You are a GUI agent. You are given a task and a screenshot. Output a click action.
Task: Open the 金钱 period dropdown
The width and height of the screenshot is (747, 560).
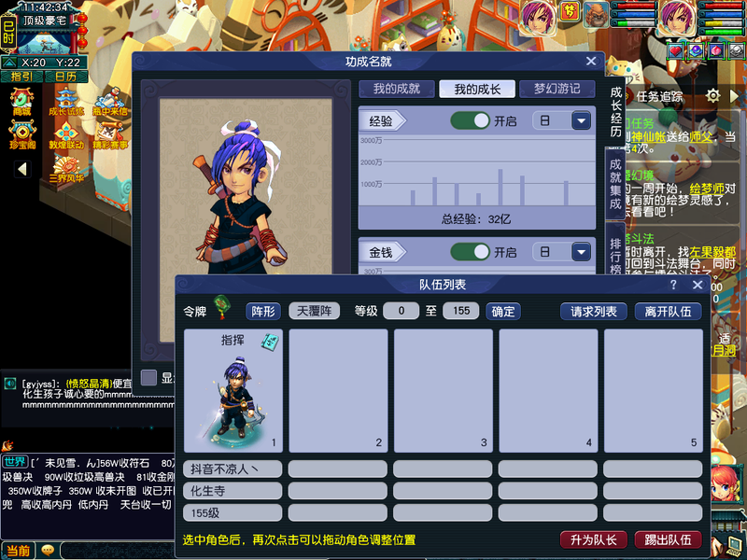[581, 252]
